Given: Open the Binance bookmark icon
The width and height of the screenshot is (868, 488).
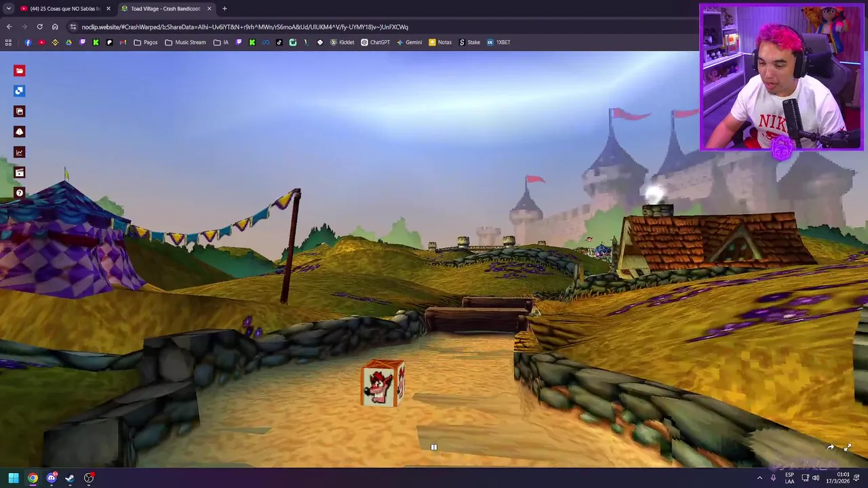Looking at the screenshot, I should pos(55,42).
